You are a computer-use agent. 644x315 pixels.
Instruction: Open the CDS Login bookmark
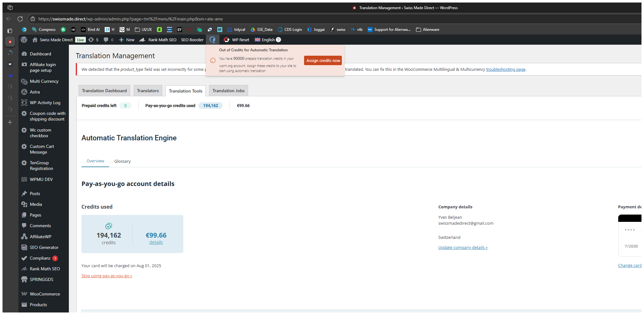(x=290, y=30)
